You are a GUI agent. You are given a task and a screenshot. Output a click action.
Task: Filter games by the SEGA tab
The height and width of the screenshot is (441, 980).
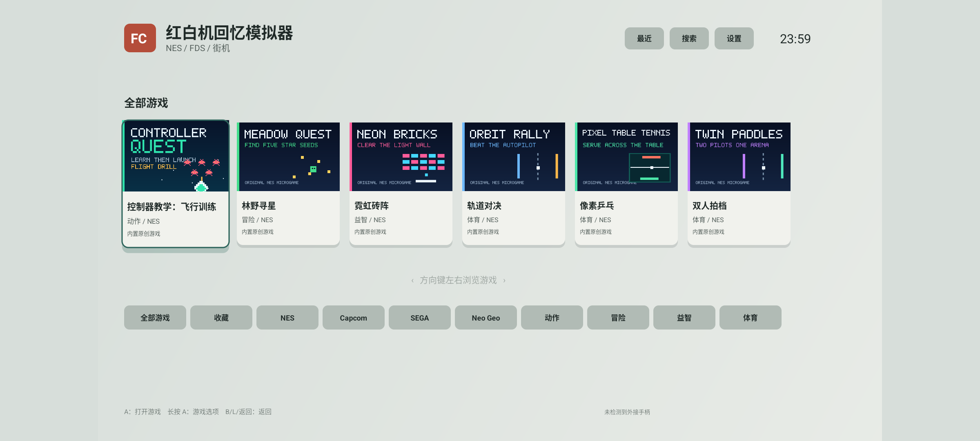coord(420,318)
